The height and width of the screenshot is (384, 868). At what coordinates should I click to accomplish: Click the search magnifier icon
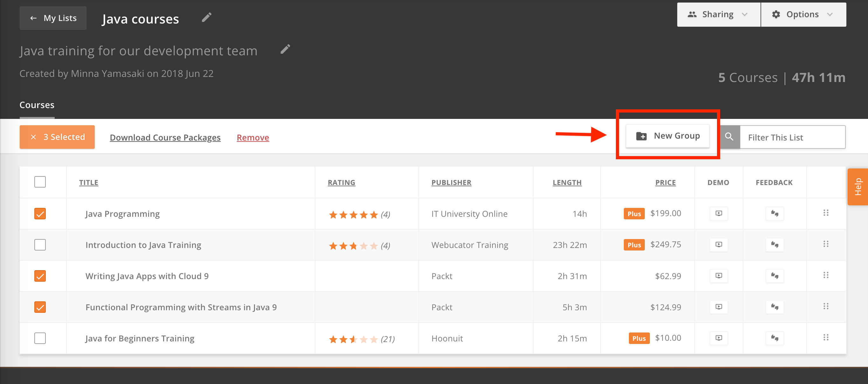pos(729,137)
